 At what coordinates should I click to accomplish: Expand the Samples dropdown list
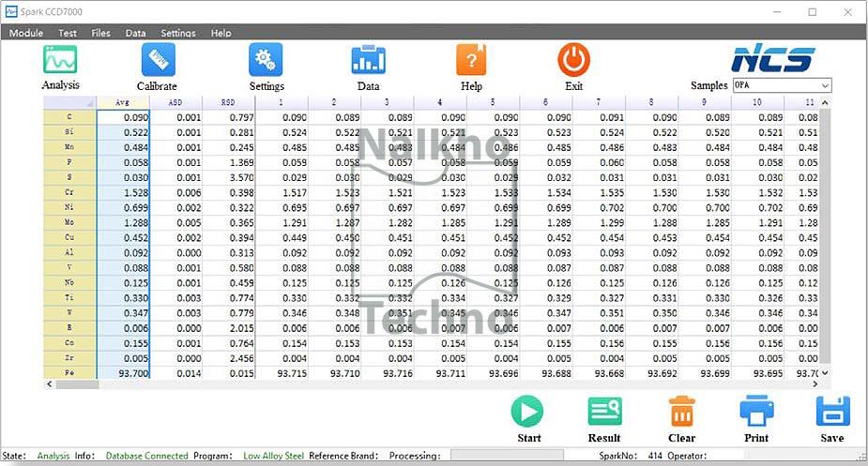click(825, 85)
